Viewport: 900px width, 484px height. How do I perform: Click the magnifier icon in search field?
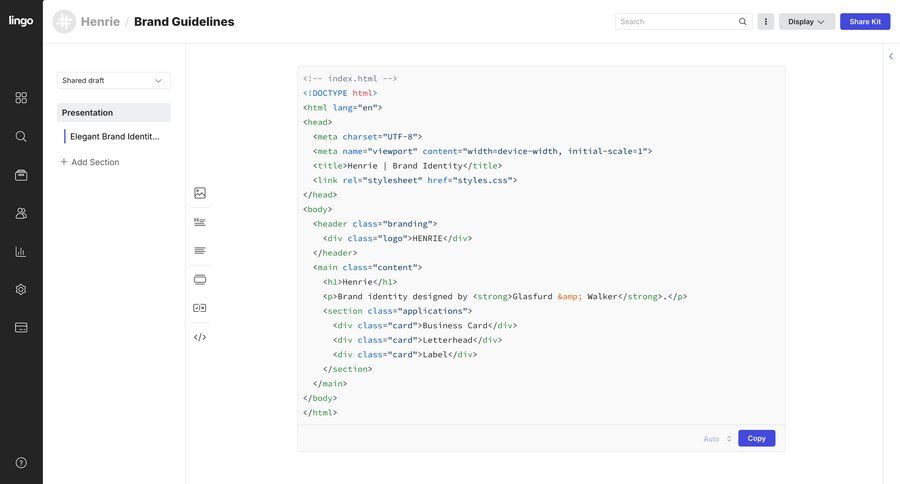(742, 22)
